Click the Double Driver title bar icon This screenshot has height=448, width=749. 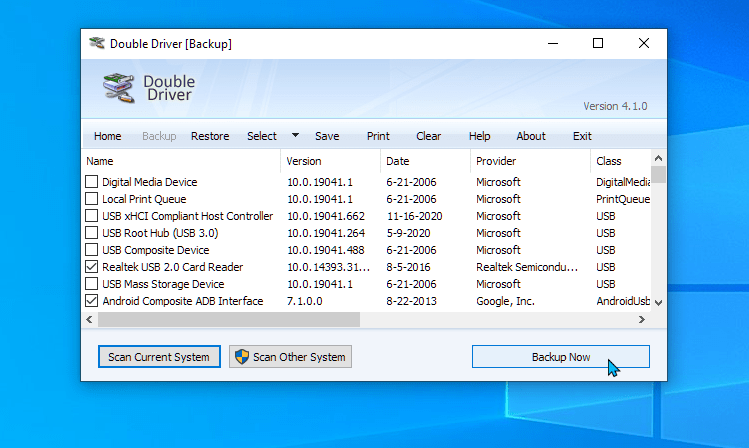point(97,43)
